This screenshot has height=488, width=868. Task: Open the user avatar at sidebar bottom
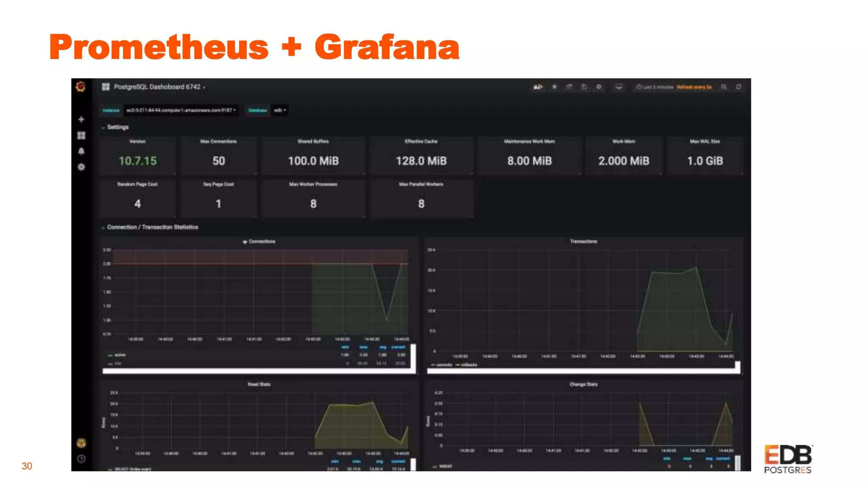(81, 443)
